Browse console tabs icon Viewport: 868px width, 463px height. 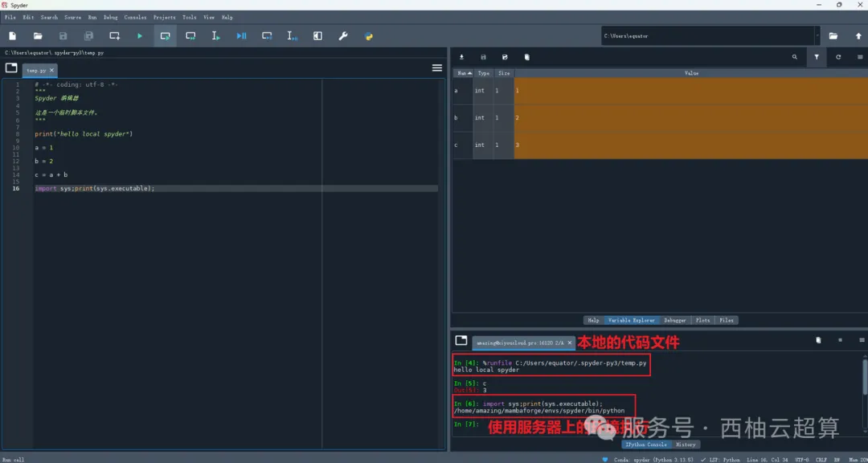tap(461, 341)
